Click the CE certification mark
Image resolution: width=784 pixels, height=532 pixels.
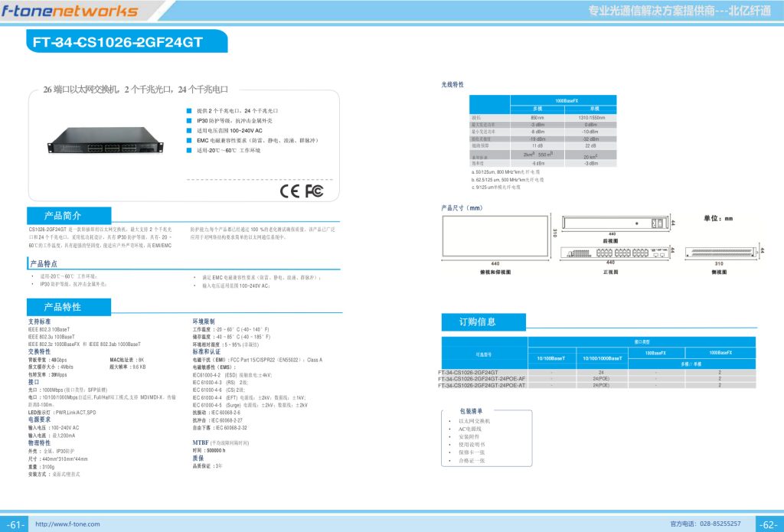coord(291,191)
